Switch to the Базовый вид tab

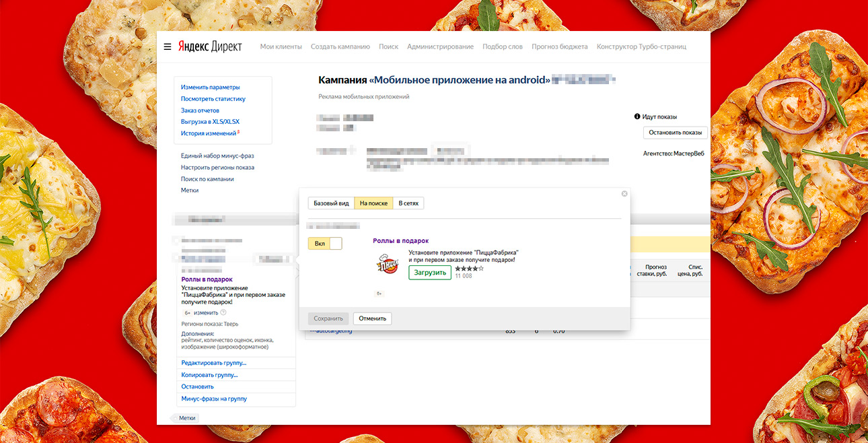tap(331, 203)
